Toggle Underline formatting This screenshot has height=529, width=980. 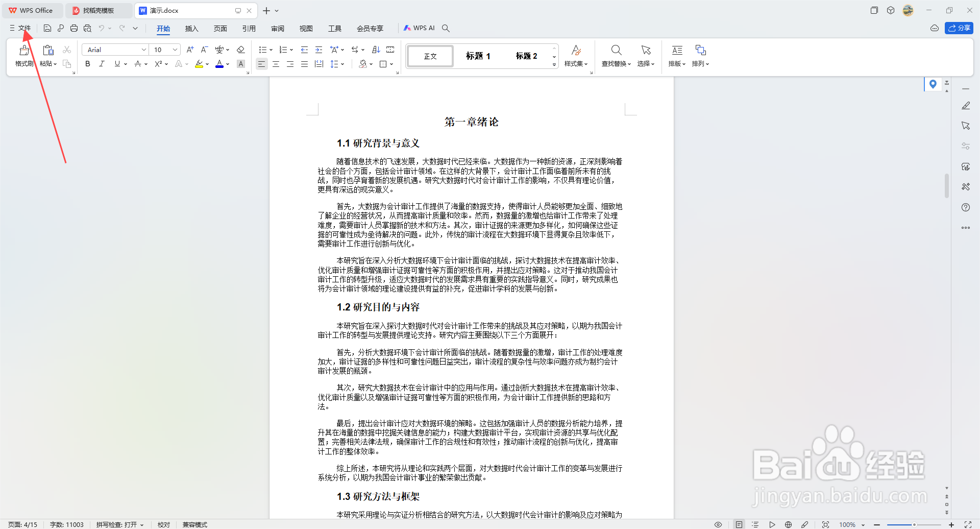(117, 64)
